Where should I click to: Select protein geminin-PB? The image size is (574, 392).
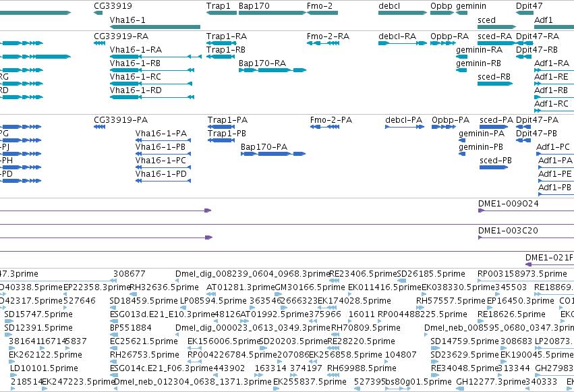click(462, 154)
